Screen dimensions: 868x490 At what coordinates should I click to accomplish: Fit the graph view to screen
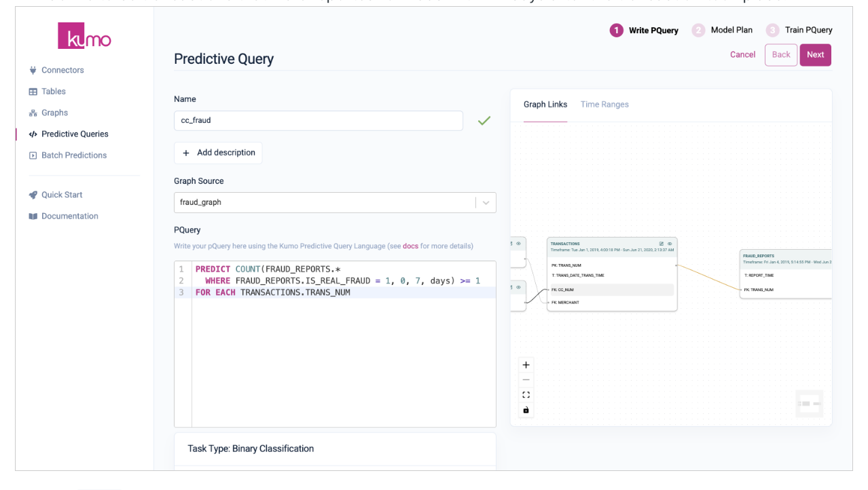526,395
